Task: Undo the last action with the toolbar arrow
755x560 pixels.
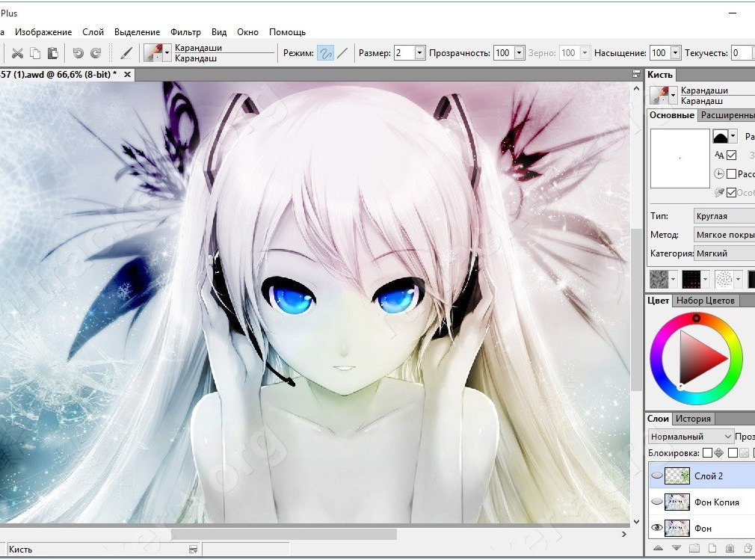Action: tap(78, 53)
